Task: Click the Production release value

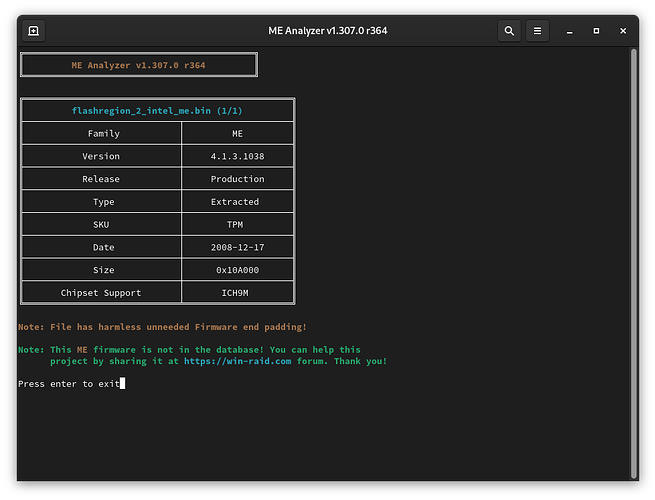Action: coord(237,179)
